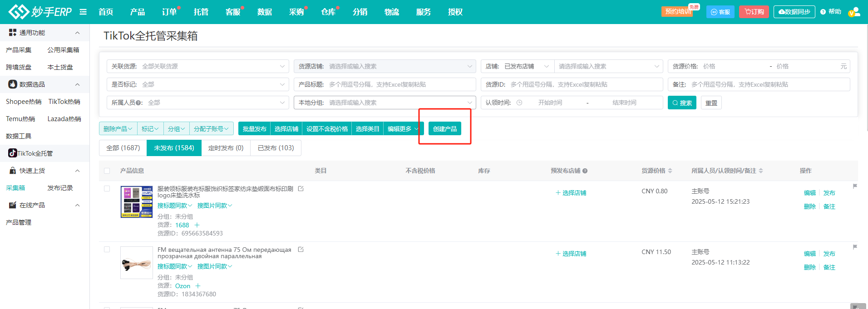Click the 设置不含税价格 button
Viewport: 868px width, 309px height.
tap(327, 129)
